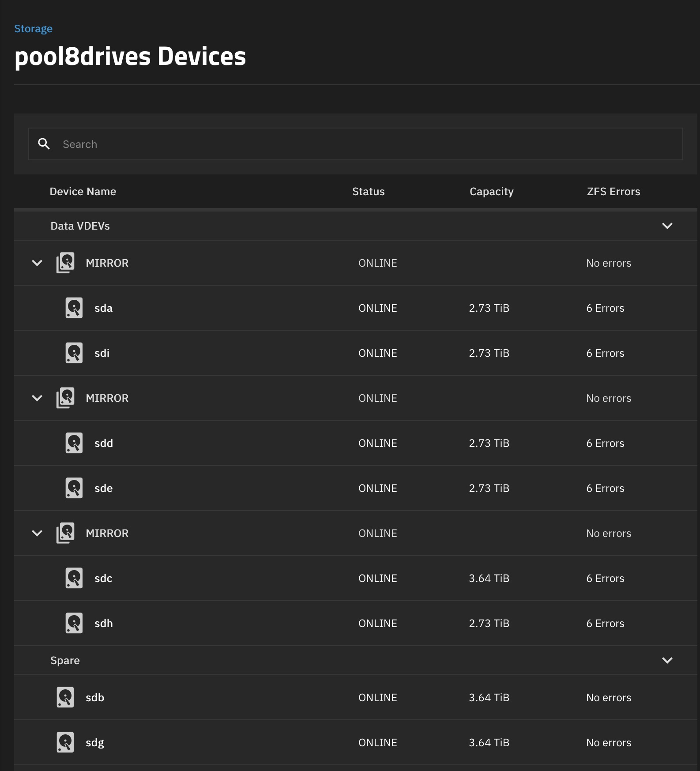Click the sdc disk icon
Screen dimensions: 700x771
coord(74,578)
